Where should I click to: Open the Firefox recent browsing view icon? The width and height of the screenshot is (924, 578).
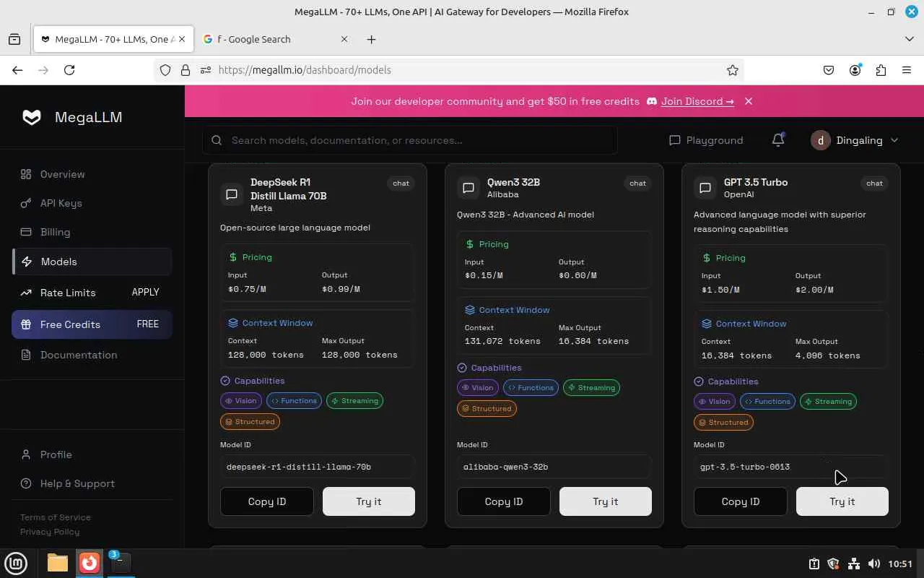click(14, 39)
